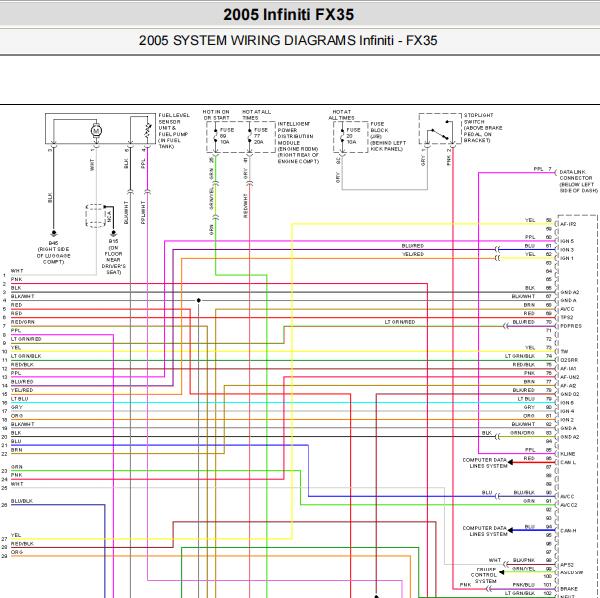
Task: Click the 'TPS2' terminal label
Action: [x=567, y=318]
